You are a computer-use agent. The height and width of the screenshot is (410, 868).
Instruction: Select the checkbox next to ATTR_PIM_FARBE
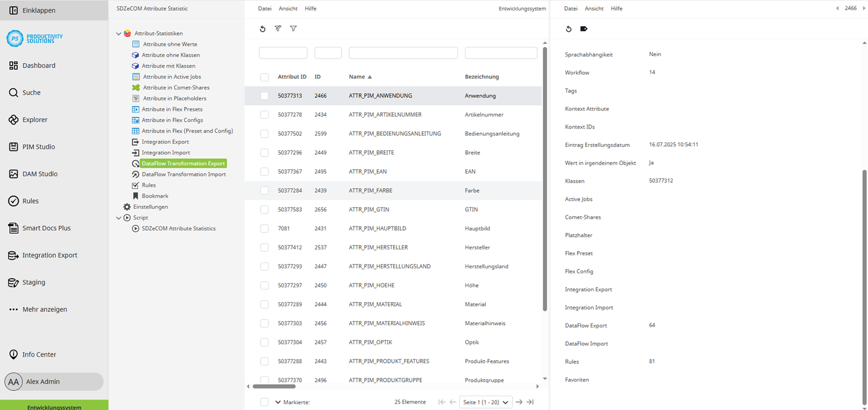pos(264,190)
